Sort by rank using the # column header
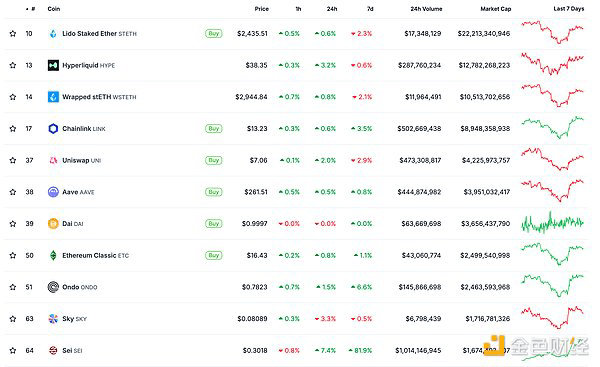The height and width of the screenshot is (367, 600). click(31, 9)
